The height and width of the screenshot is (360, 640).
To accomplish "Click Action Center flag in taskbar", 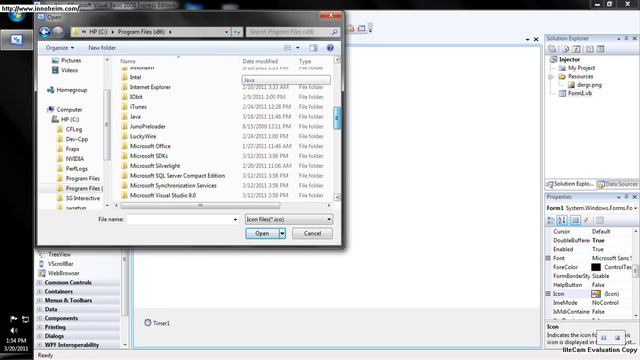I will click(13, 319).
